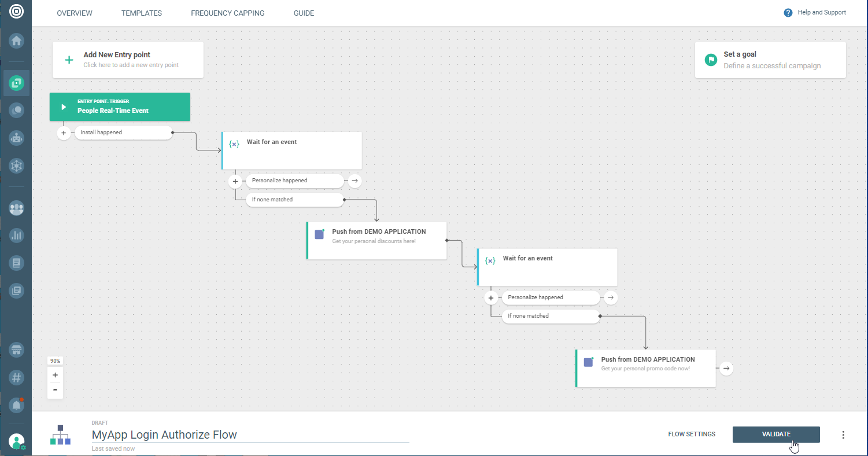The width and height of the screenshot is (868, 456).
Task: Open the three-dot more options menu
Action: point(843,435)
